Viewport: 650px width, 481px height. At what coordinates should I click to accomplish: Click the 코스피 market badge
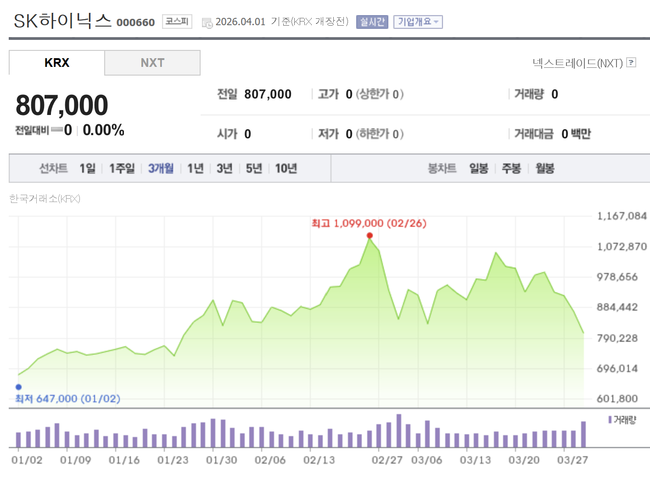point(178,21)
